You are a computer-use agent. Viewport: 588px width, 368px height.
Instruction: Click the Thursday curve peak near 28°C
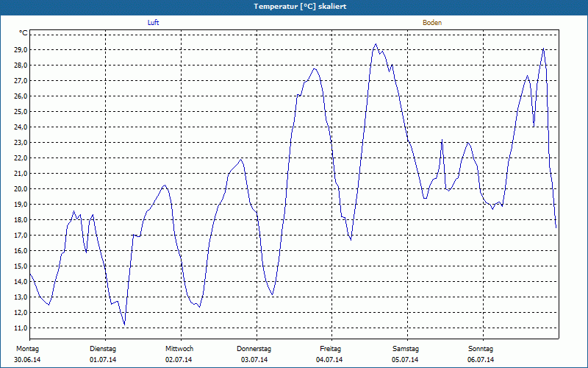(315, 68)
